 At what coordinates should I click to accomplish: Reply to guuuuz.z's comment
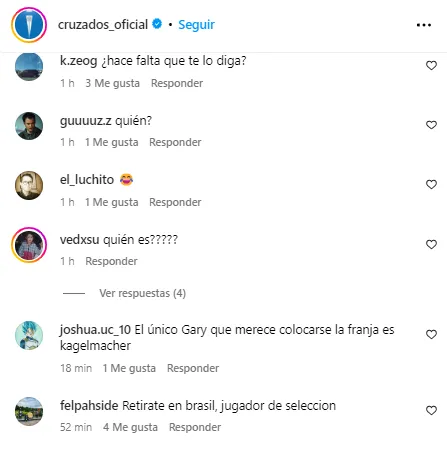click(x=175, y=142)
